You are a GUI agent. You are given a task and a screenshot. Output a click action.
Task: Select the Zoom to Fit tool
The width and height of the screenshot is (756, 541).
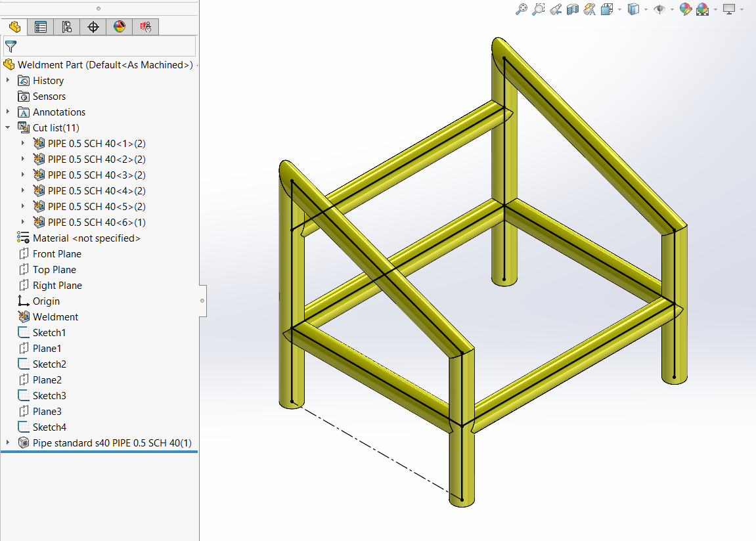(x=521, y=9)
